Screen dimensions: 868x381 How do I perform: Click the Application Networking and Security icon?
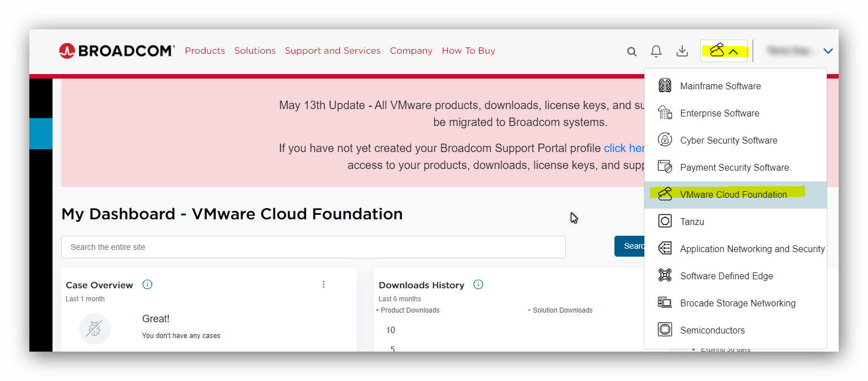(665, 249)
